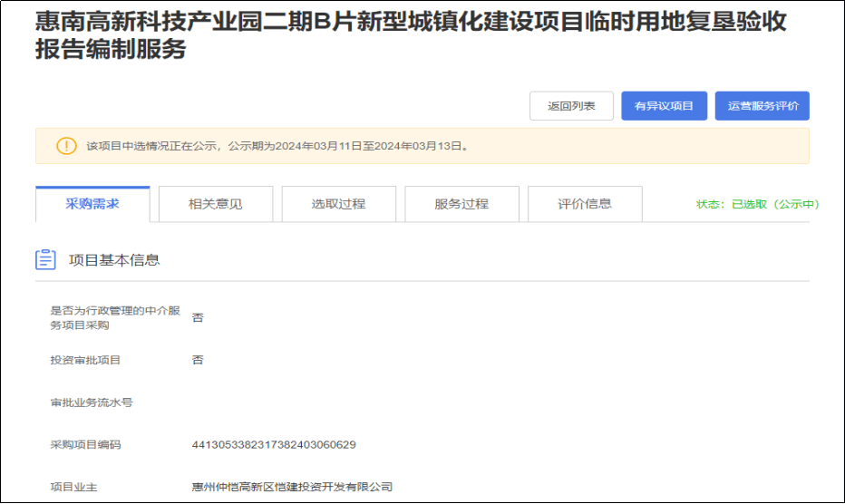Click the project title heading

[410, 36]
